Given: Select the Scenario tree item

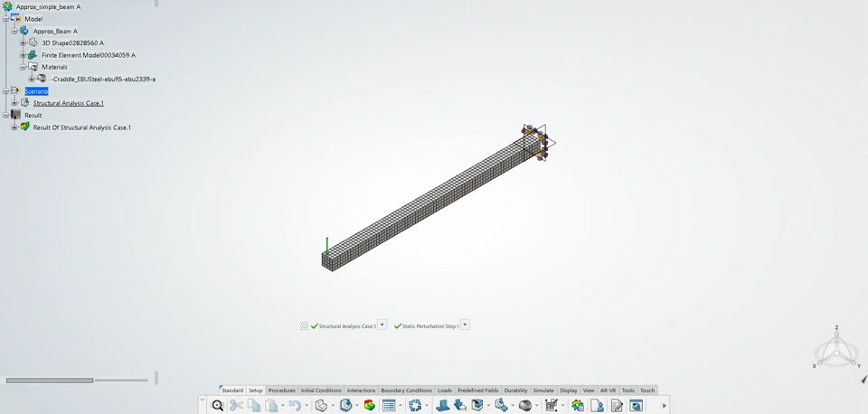Looking at the screenshot, I should [36, 90].
